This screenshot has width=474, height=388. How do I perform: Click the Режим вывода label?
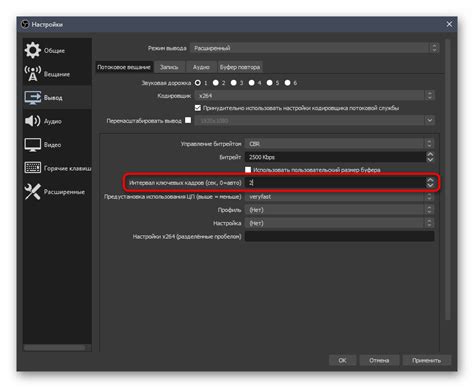[x=167, y=48]
